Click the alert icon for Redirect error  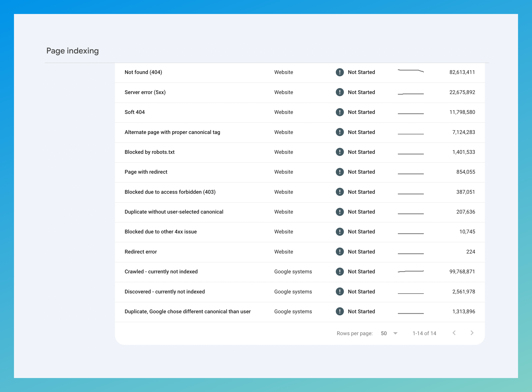coord(340,251)
